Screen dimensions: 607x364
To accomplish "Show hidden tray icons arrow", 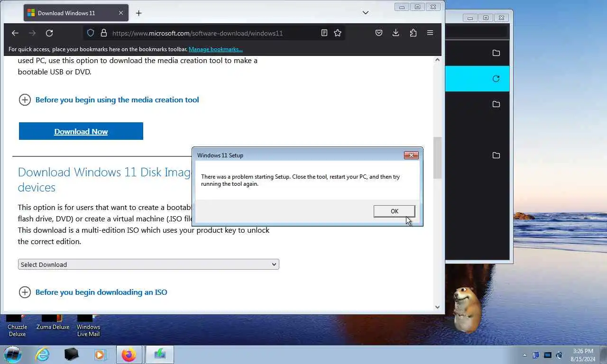I will pos(524,355).
